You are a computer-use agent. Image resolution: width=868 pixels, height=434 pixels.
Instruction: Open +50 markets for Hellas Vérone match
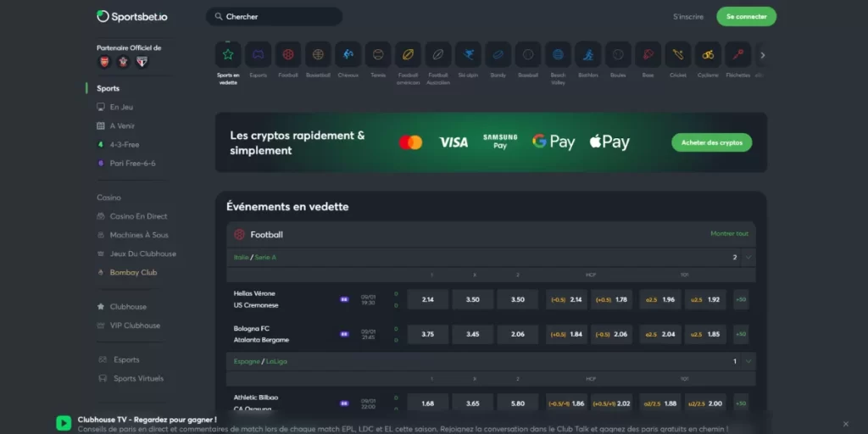point(741,299)
